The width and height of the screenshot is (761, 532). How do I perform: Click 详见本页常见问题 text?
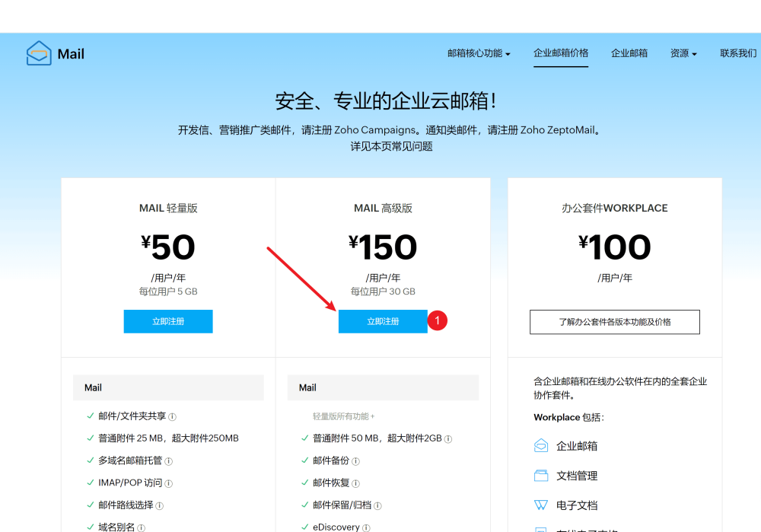pyautogui.click(x=391, y=147)
